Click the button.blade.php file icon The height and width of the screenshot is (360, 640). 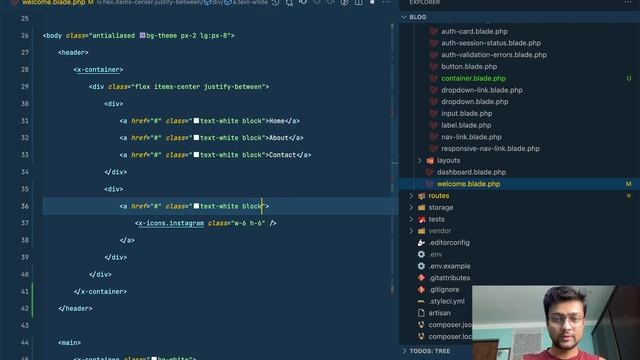433,67
